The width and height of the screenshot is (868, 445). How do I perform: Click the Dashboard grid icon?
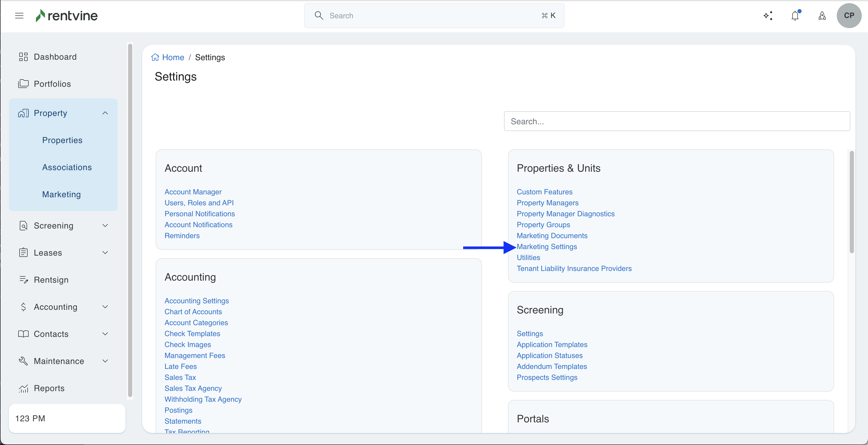(x=23, y=57)
